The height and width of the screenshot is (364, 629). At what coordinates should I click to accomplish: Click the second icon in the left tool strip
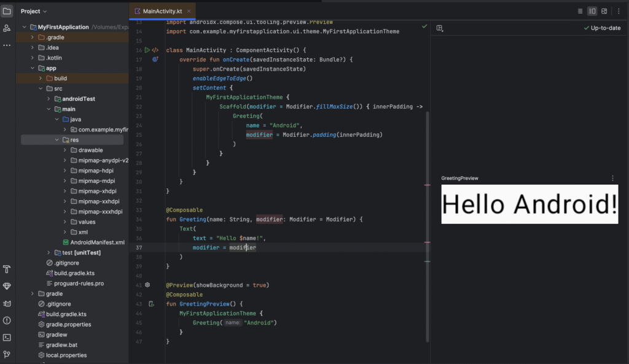[7, 28]
